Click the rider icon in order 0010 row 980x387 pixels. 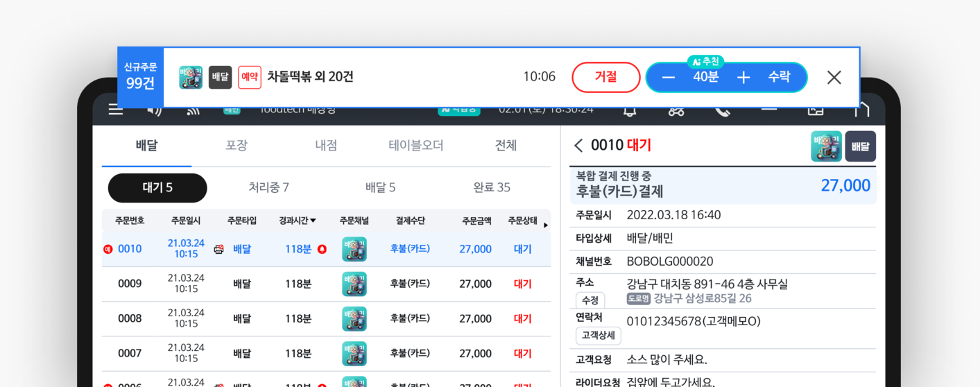pos(218,249)
